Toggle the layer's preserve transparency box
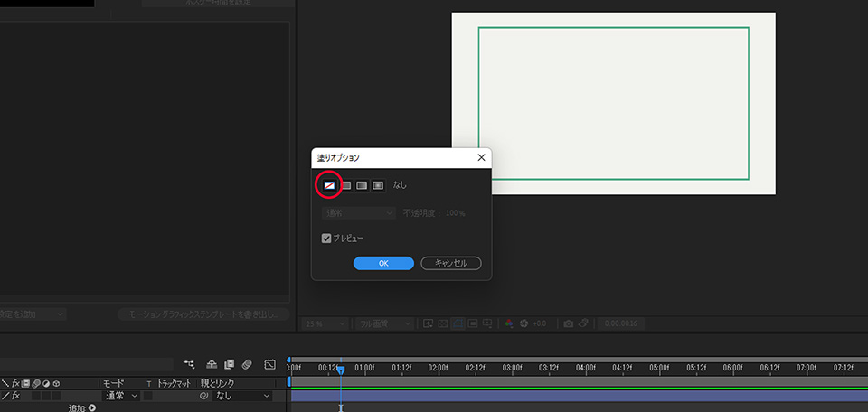868x412 pixels. pyautogui.click(x=148, y=396)
